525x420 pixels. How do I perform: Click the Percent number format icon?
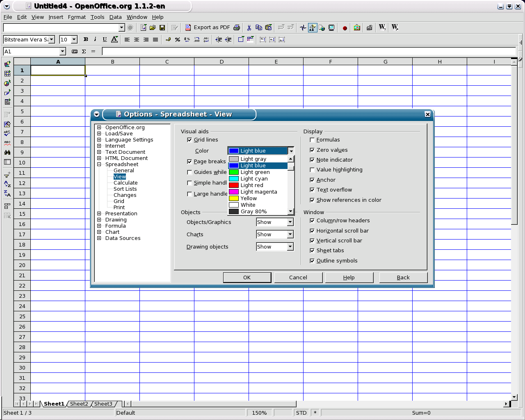pos(177,39)
